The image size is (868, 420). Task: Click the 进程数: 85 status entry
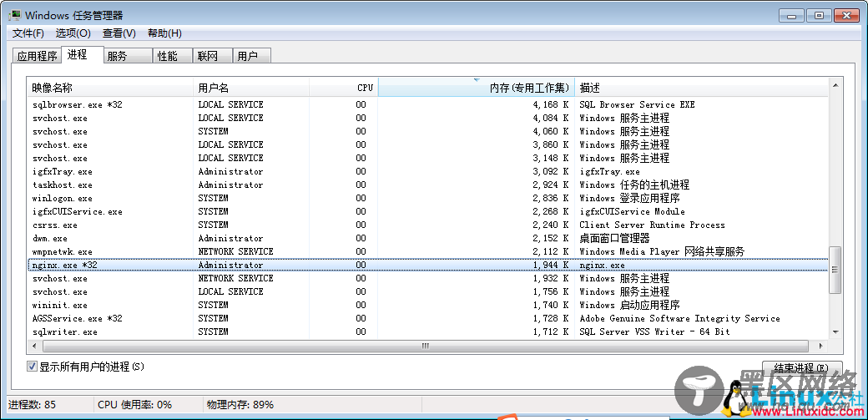32,404
